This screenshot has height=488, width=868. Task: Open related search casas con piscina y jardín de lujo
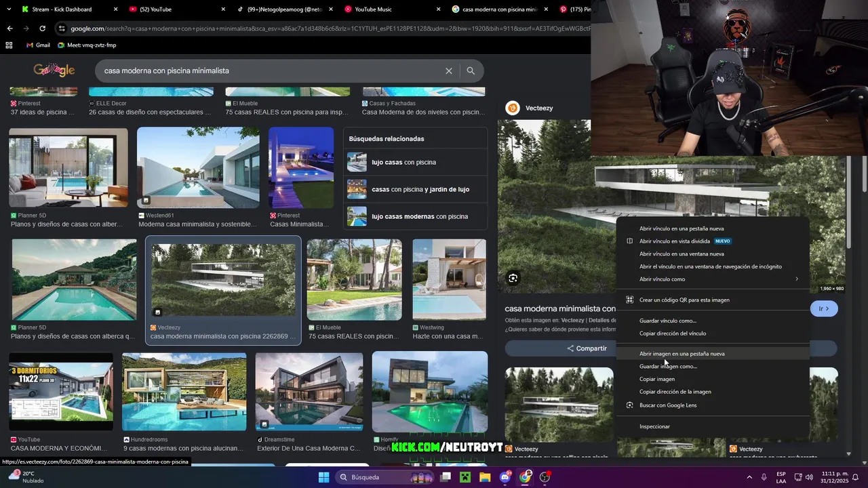coord(415,189)
